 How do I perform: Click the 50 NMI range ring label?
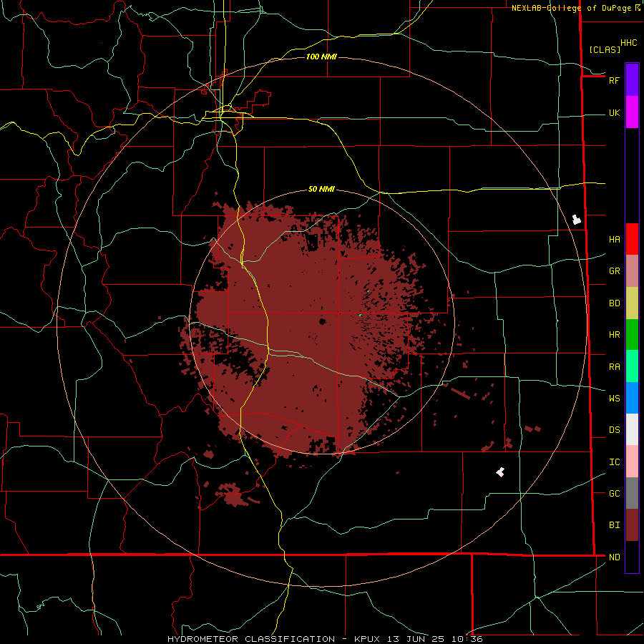[321, 189]
